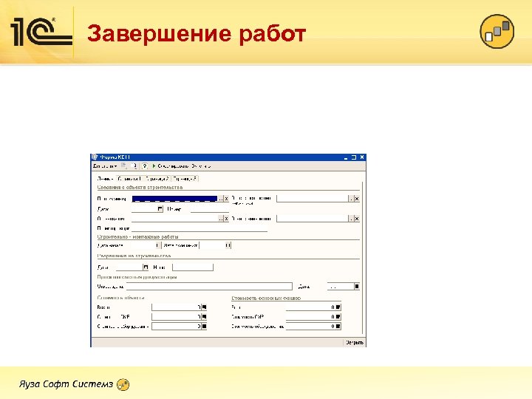Click the long field above Строительно-монтажные работы
Image resolution: width=532 pixels, height=399 pixels.
[199, 228]
